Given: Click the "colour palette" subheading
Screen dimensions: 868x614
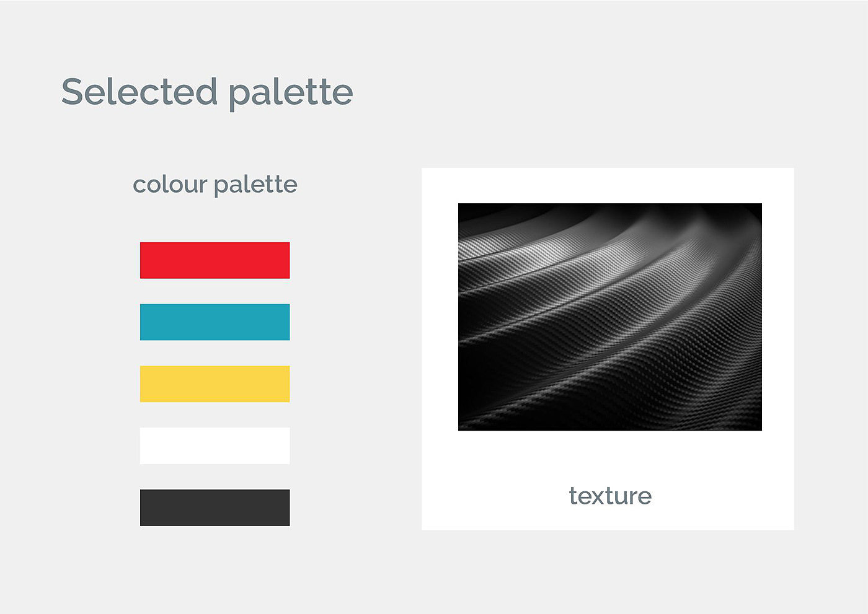Looking at the screenshot, I should 215,185.
